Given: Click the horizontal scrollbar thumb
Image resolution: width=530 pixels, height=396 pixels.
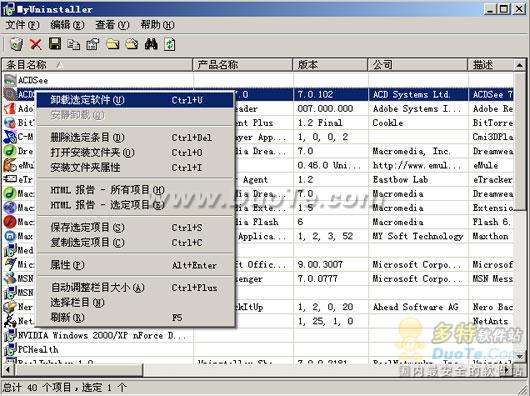Looking at the screenshot, I should pyautogui.click(x=78, y=370).
